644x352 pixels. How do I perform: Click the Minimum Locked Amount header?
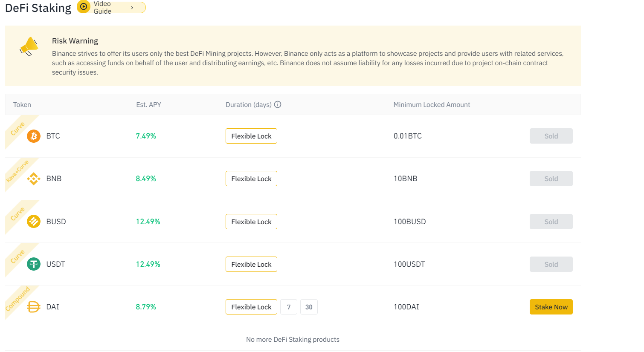pos(432,104)
